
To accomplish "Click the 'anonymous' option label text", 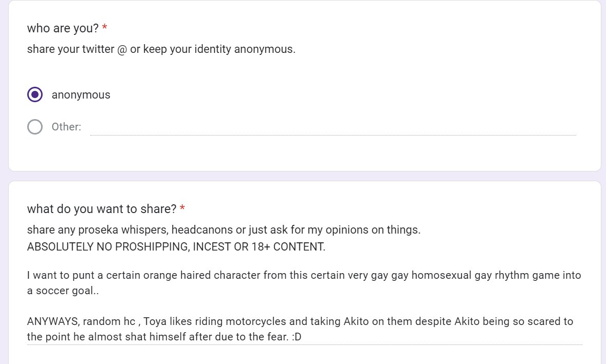I will (x=81, y=94).
